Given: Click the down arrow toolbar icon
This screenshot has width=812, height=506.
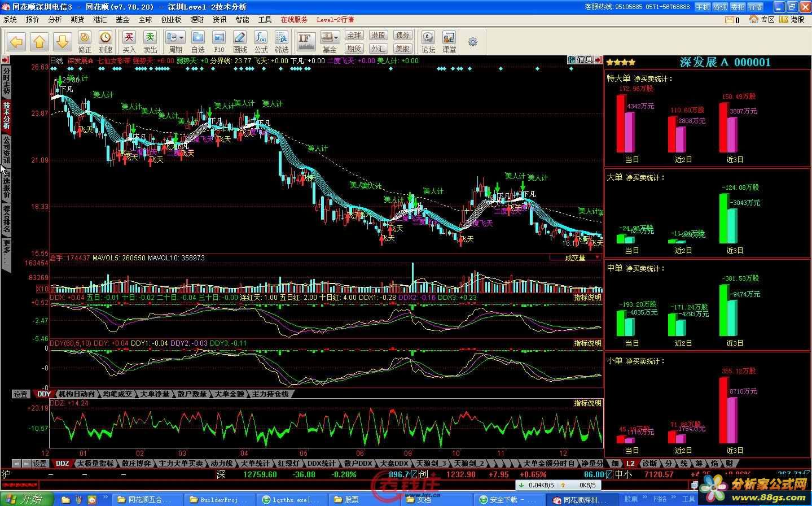Looking at the screenshot, I should 62,41.
